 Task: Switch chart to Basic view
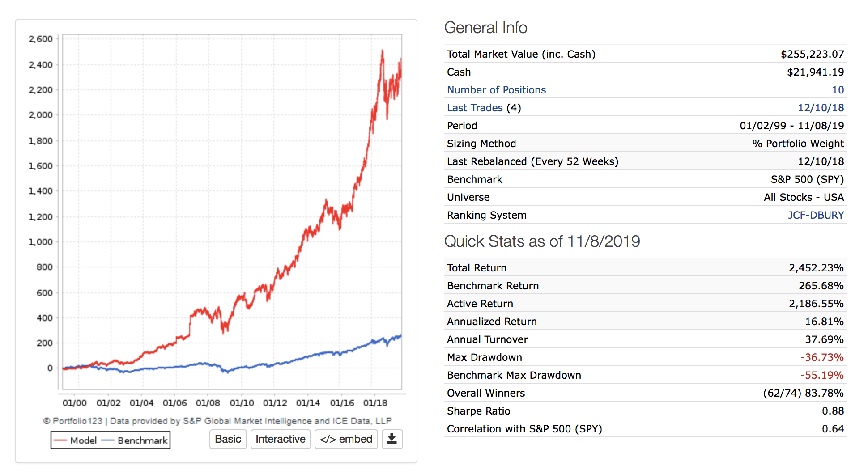click(228, 439)
